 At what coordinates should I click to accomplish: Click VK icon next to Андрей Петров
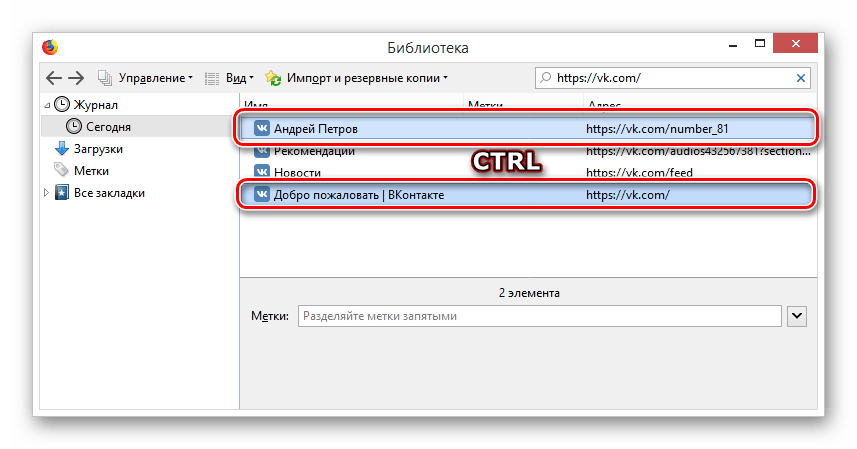[262, 129]
